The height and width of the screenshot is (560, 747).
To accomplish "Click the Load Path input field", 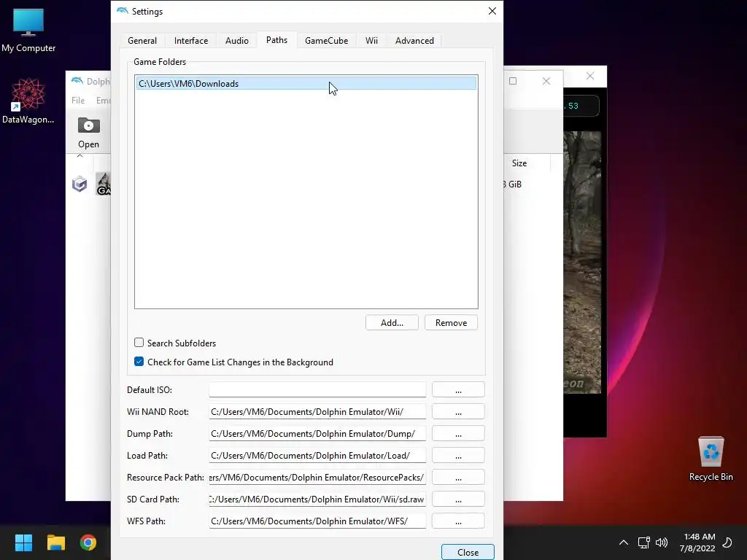I will (x=317, y=455).
